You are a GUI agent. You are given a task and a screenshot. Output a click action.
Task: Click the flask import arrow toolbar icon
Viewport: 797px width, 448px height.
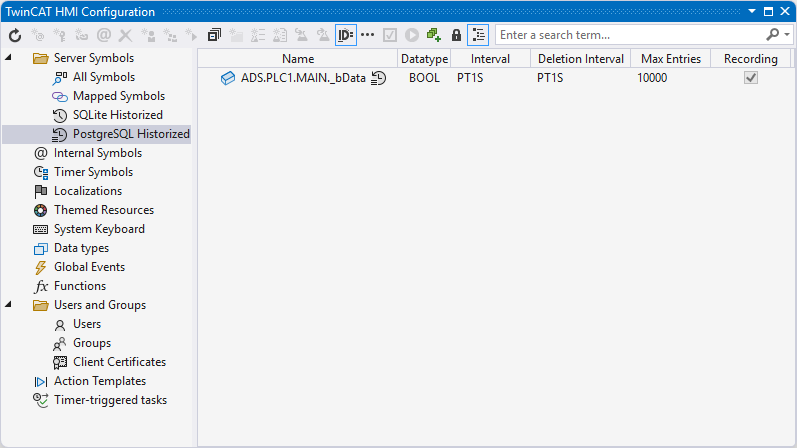[x=301, y=35]
